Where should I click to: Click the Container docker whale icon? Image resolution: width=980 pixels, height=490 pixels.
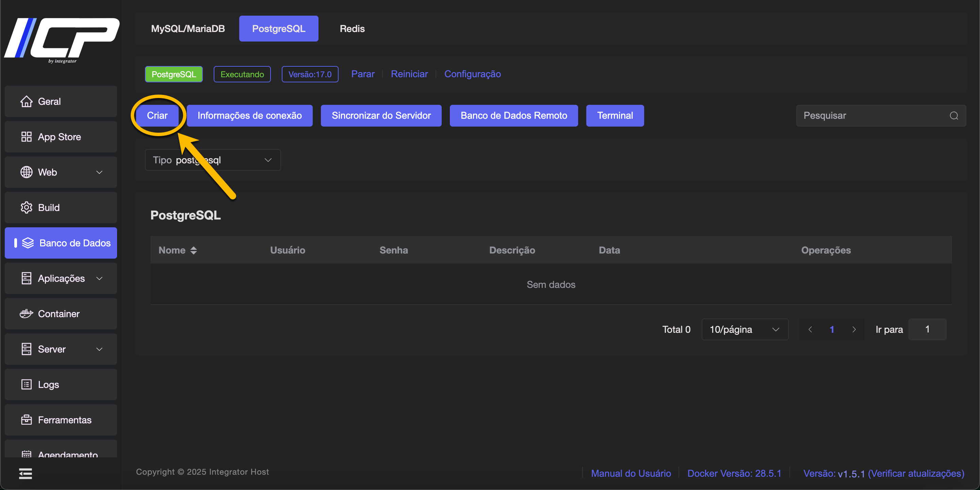[x=26, y=314]
